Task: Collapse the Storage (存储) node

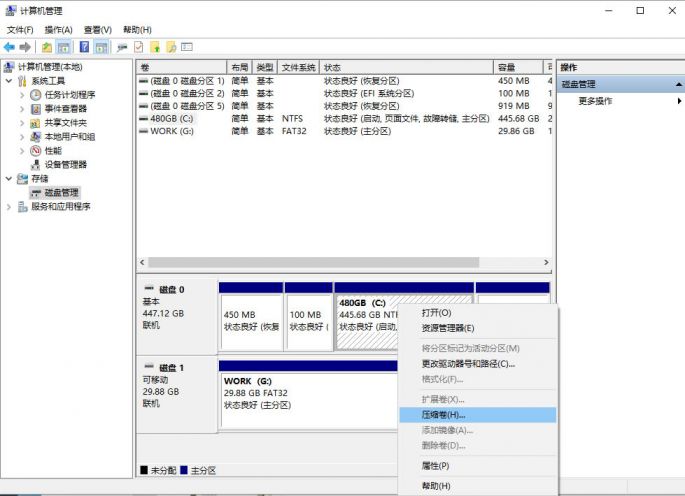Action: coord(9,179)
